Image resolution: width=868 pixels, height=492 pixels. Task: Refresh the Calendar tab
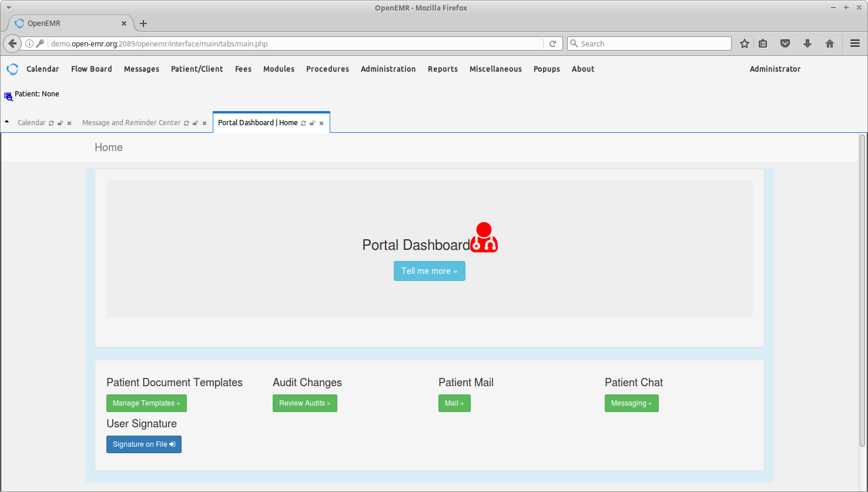tap(51, 123)
